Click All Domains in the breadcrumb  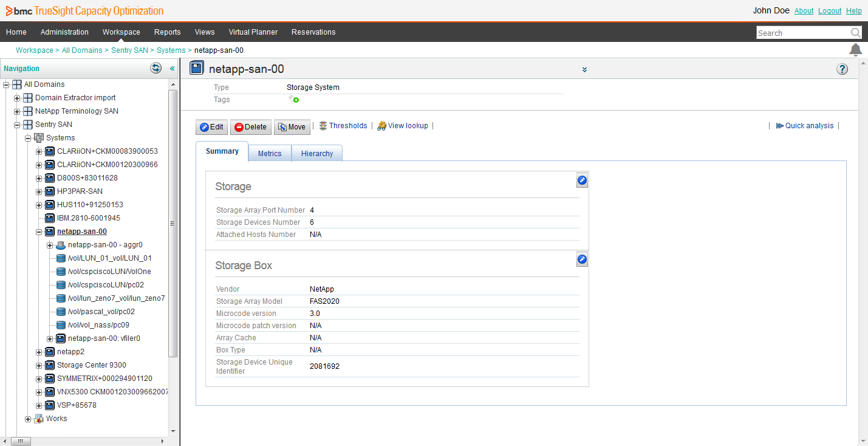[x=82, y=50]
